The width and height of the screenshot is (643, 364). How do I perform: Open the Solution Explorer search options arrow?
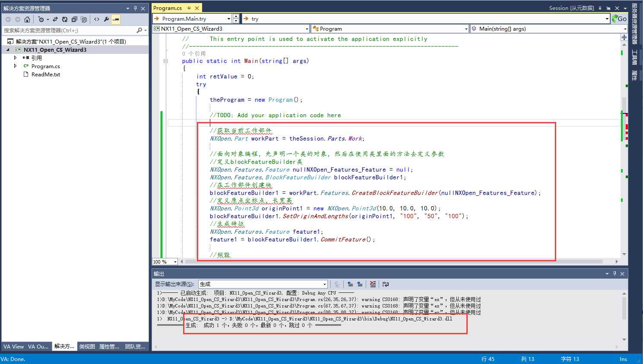coord(145,30)
